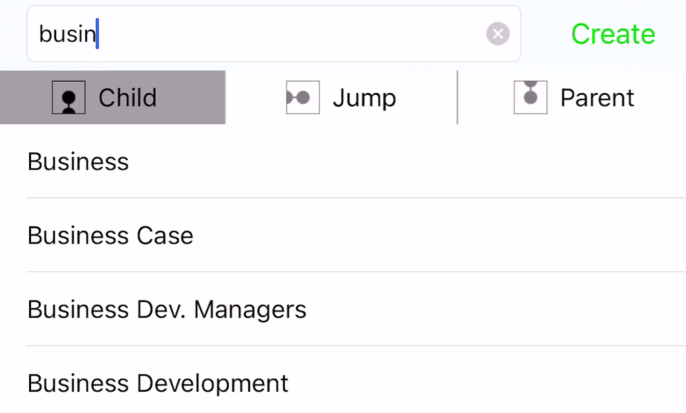The width and height of the screenshot is (686, 413).
Task: Click the typed "busin" text in search field
Action: pos(66,34)
